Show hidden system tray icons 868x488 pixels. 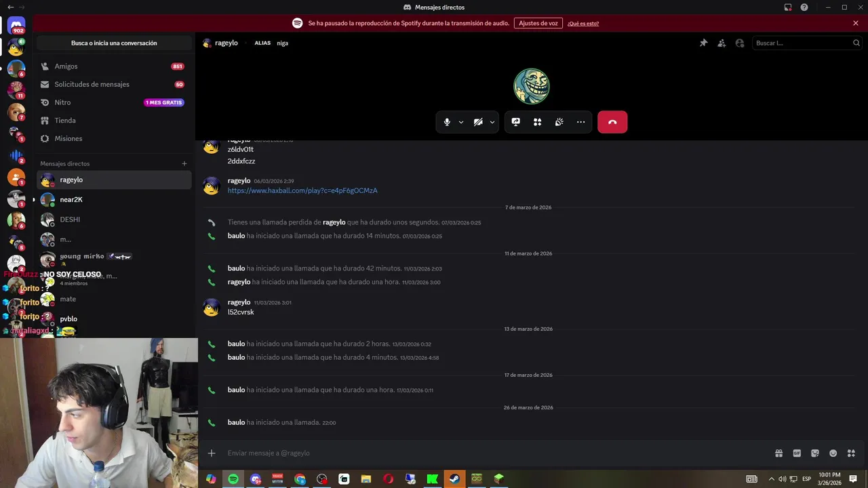point(771,479)
